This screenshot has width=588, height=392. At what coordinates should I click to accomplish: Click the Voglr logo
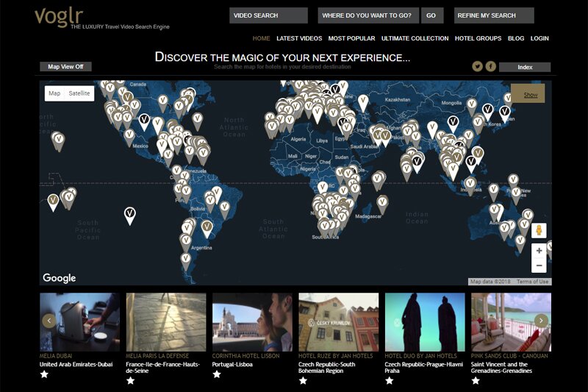pos(59,17)
